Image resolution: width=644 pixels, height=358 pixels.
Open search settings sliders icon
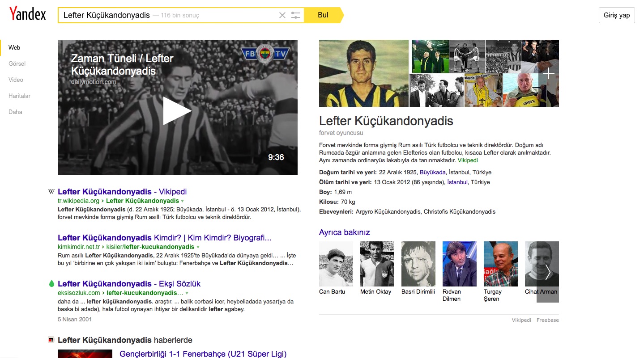pyautogui.click(x=295, y=15)
